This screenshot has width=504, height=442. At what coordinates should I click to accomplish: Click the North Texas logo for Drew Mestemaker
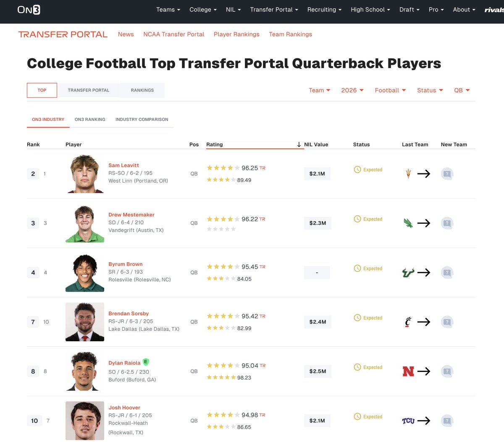pyautogui.click(x=408, y=223)
